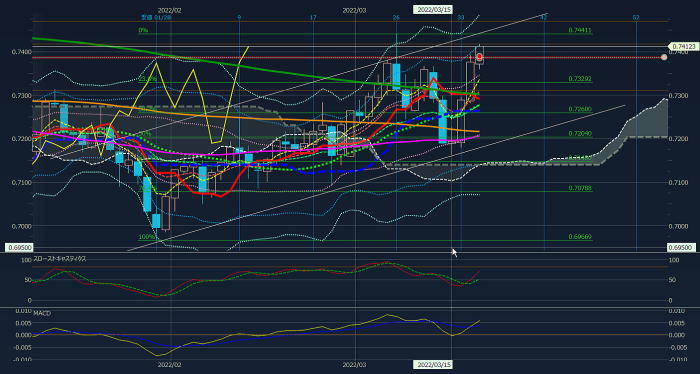Select time cycle marker 26

396,17
